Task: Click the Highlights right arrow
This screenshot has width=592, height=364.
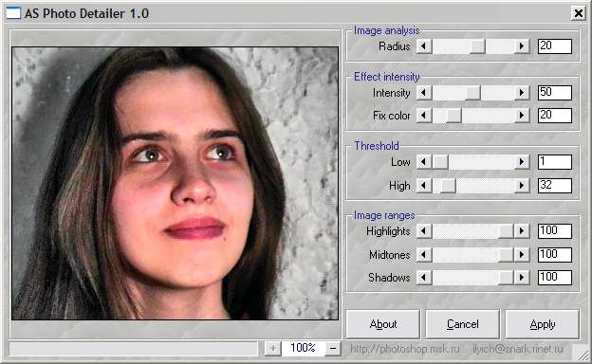Action: point(522,231)
